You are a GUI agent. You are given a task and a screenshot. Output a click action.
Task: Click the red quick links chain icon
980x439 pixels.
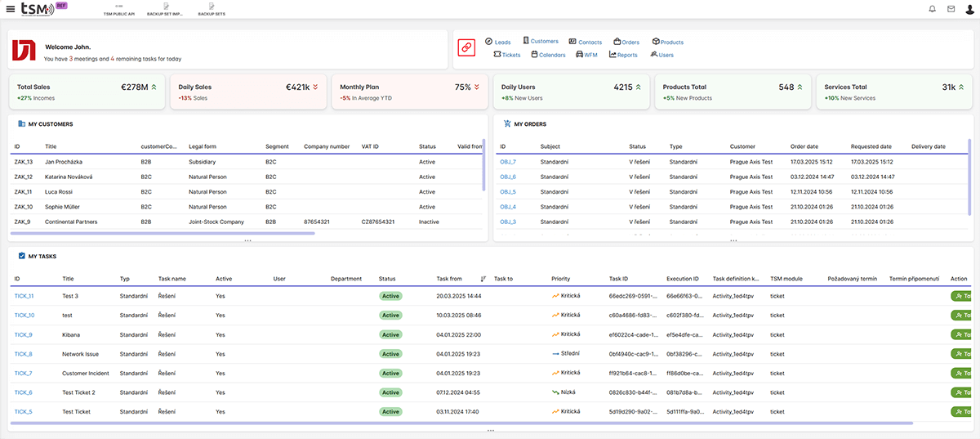(466, 48)
